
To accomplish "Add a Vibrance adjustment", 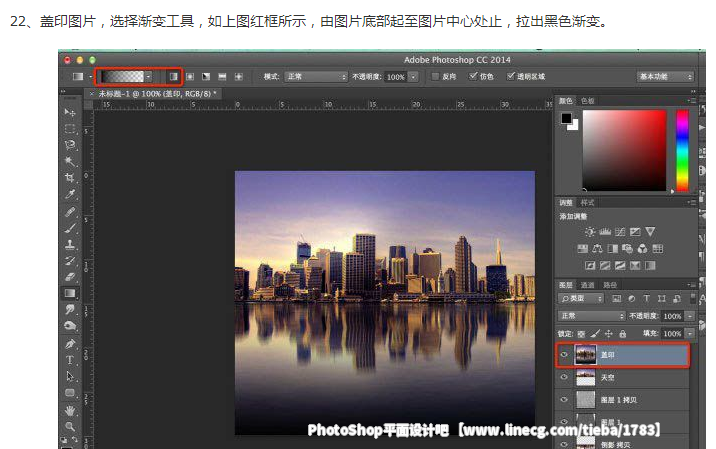I will point(650,232).
